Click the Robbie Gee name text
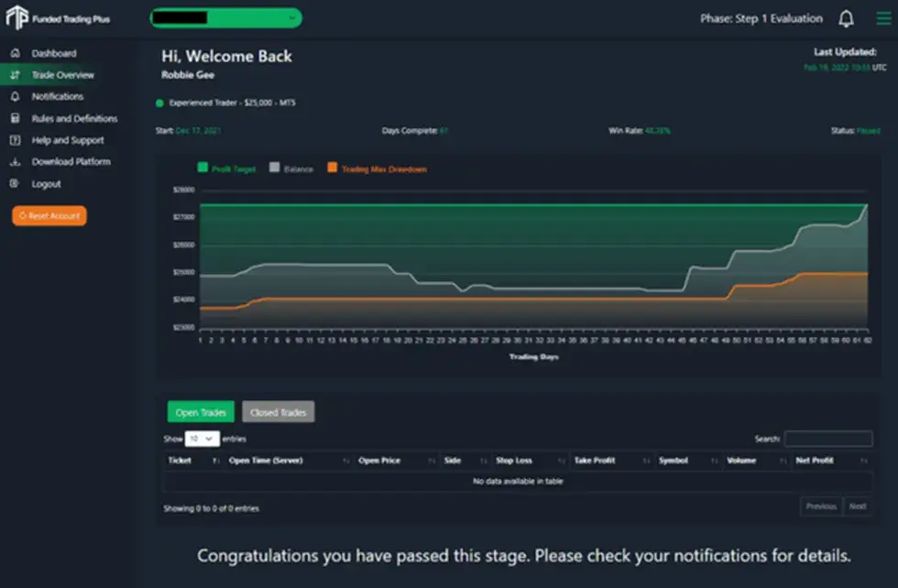898x588 pixels. pos(187,75)
